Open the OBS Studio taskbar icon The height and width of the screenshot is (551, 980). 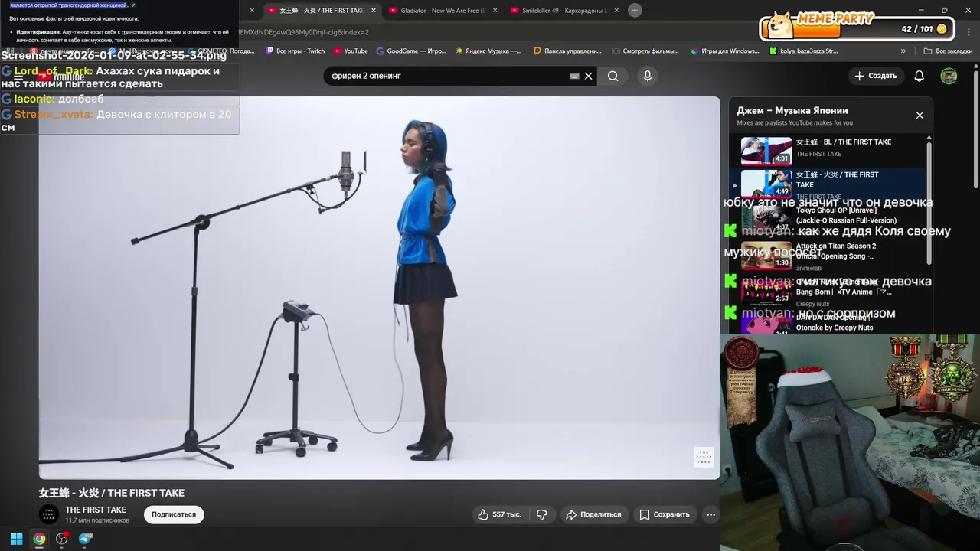click(62, 539)
